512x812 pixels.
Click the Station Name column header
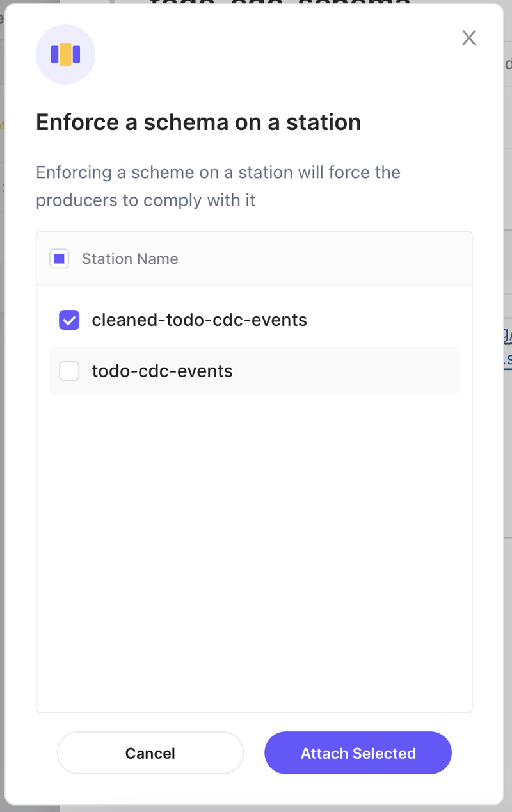click(130, 259)
